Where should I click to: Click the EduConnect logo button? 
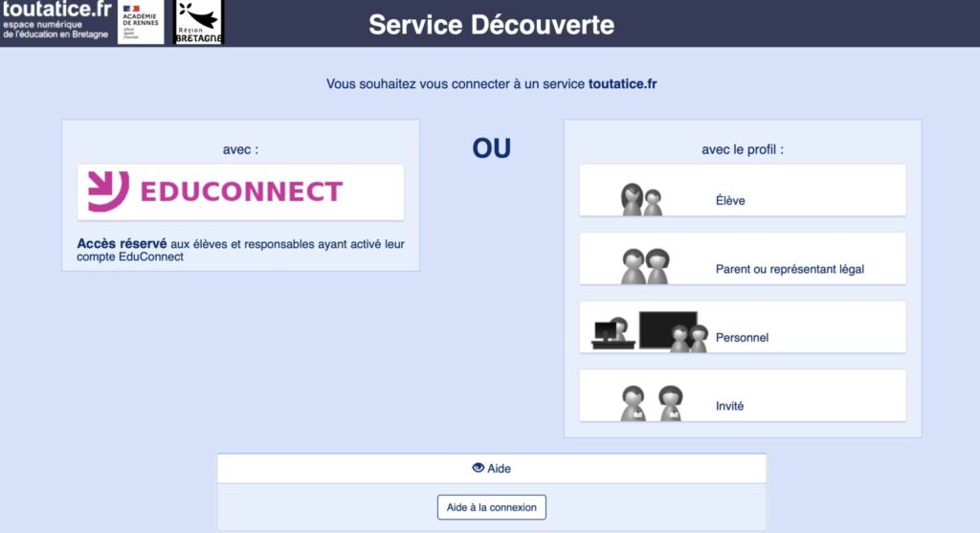coord(240,191)
